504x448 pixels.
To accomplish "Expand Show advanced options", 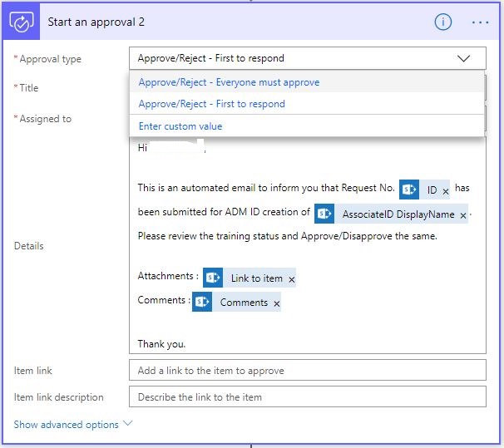I will point(73,425).
